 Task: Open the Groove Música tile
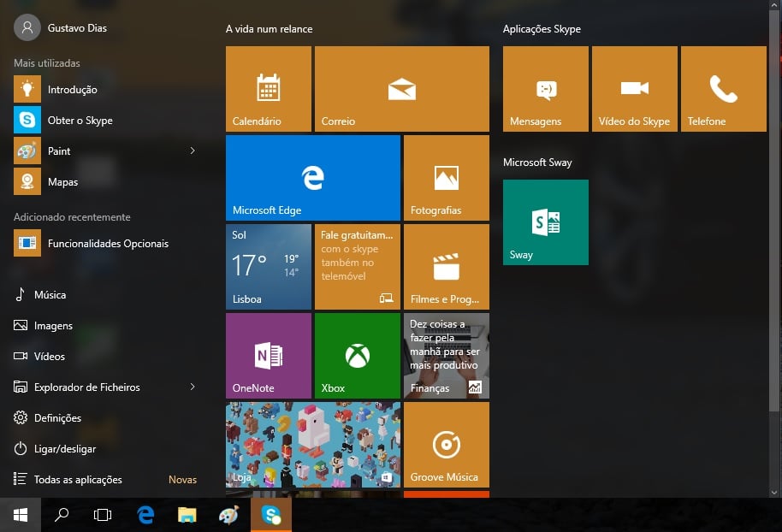tap(447, 445)
